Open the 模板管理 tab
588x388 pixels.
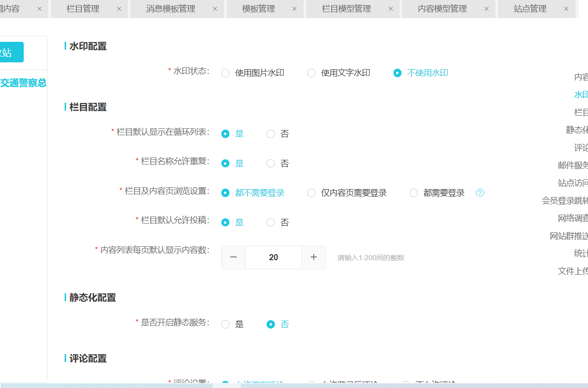[x=258, y=9]
